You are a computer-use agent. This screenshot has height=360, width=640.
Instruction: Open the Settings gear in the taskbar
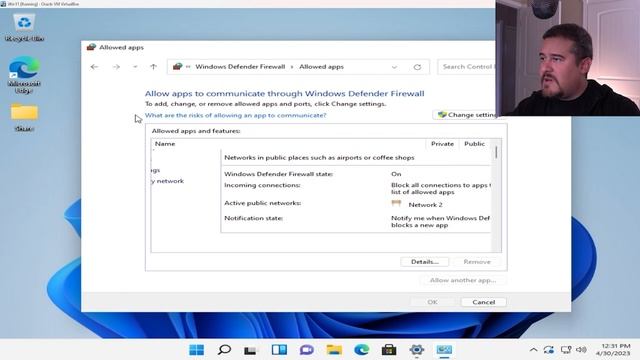417,350
